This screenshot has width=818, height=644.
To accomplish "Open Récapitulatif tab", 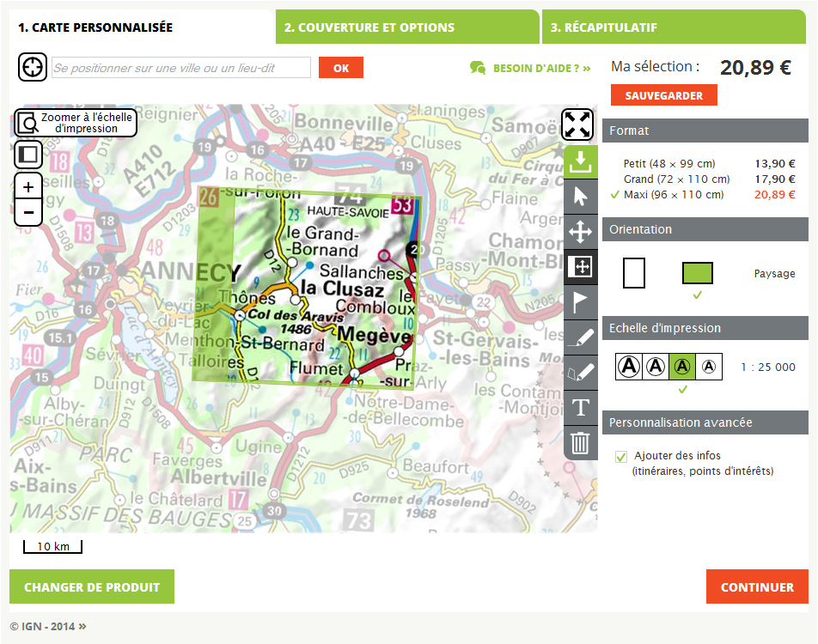I will (x=674, y=27).
